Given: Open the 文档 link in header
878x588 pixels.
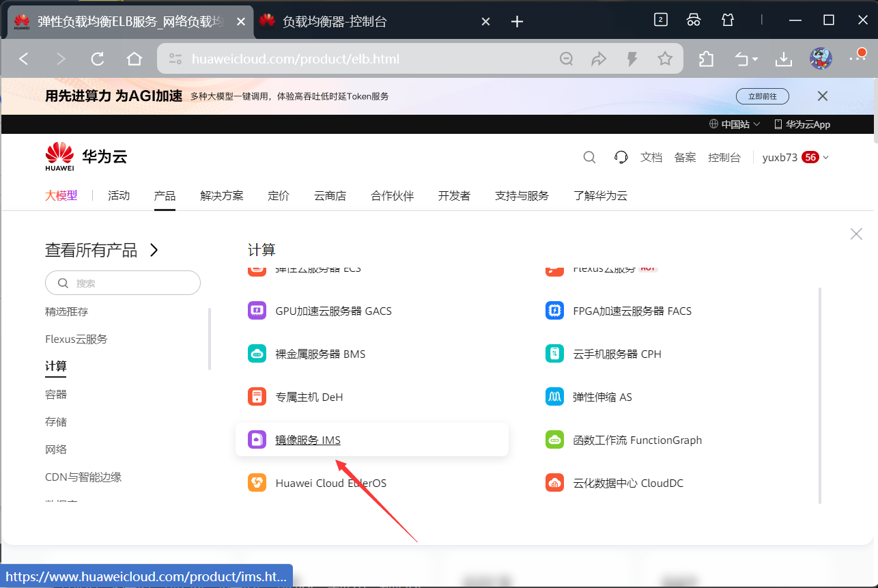Looking at the screenshot, I should tap(651, 157).
